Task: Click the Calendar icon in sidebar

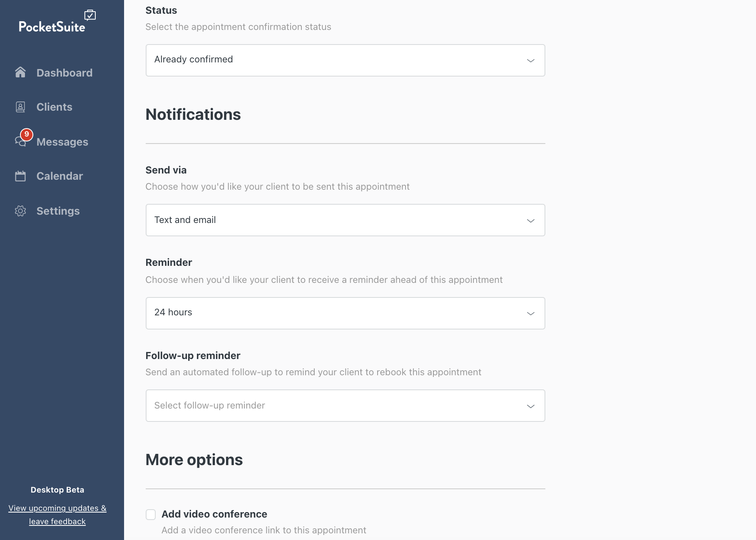Action: 20,176
